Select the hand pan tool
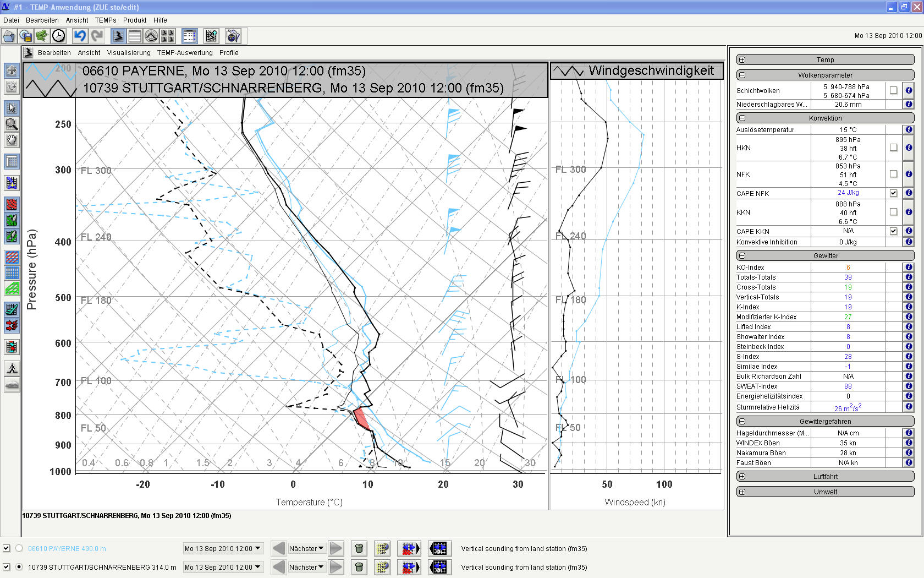Screen dimensions: 924x578 pyautogui.click(x=12, y=140)
